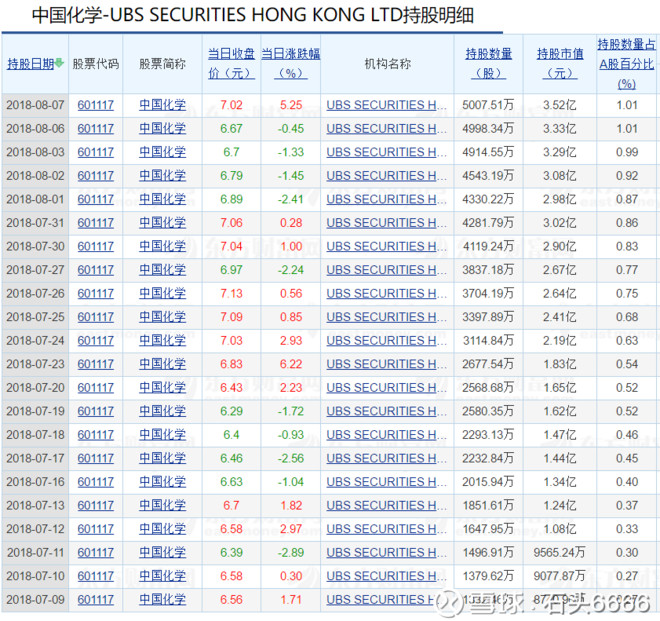Sort by 持股市值（元） header
This screenshot has height=621, width=660.
(x=560, y=64)
